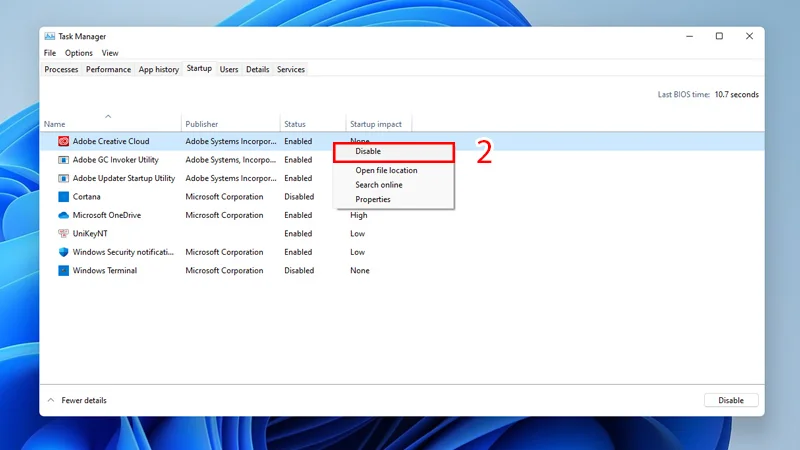Click the Adobe Updater Startup Utility icon
This screenshot has height=450, width=800.
63,178
